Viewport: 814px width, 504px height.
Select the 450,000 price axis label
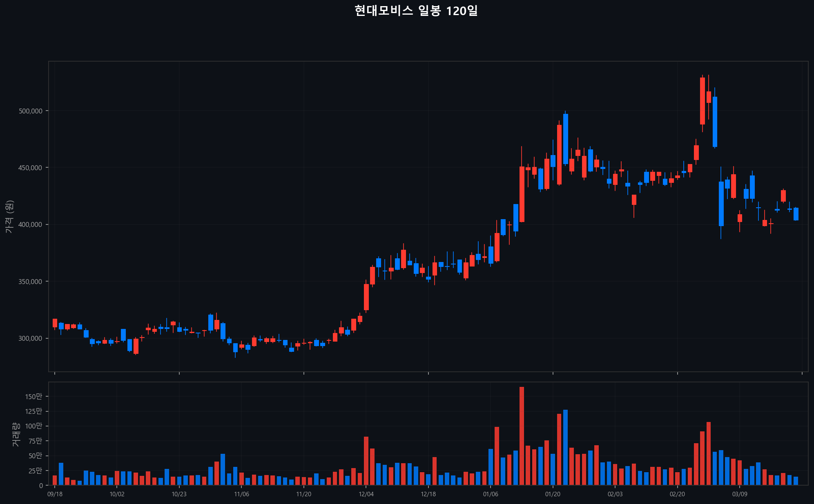[x=31, y=168]
